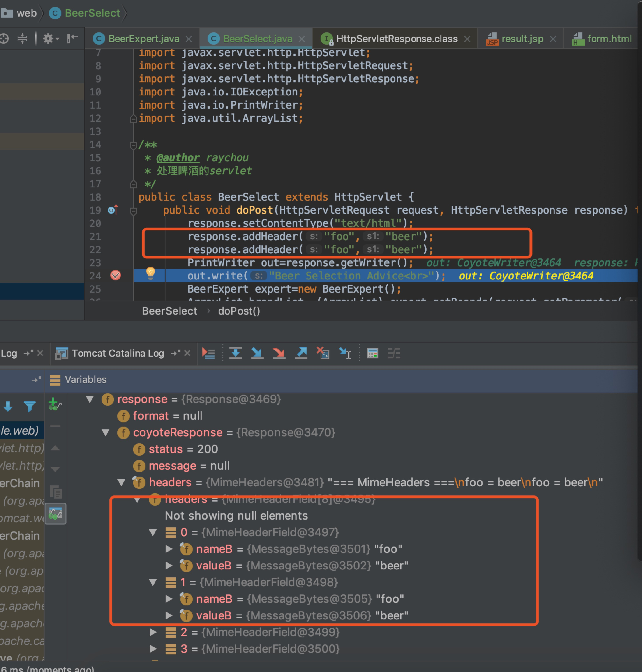
Task: Click the blue down arrow in frames toolbar
Action: pos(8,406)
